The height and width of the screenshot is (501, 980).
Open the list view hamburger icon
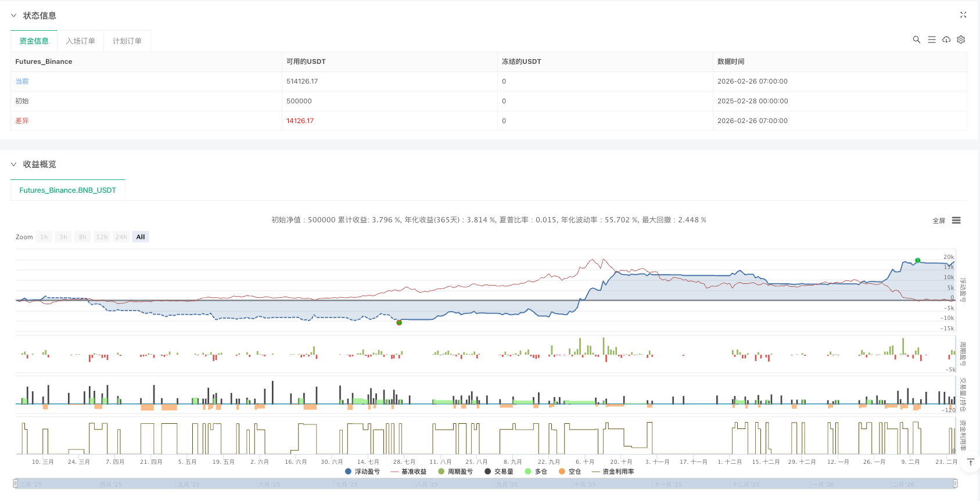pos(932,39)
